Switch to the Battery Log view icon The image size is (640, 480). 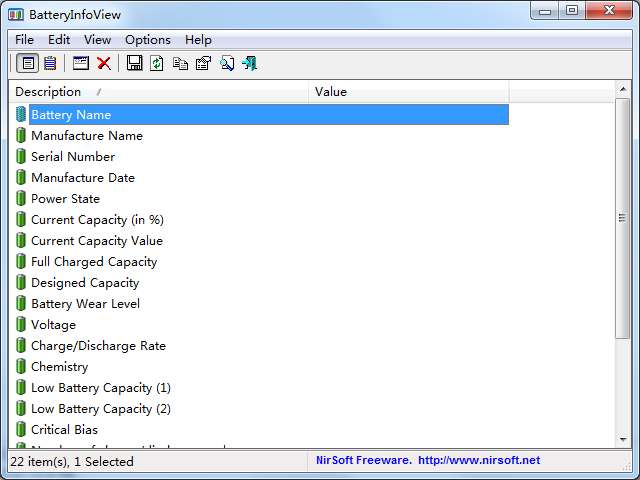[50, 63]
